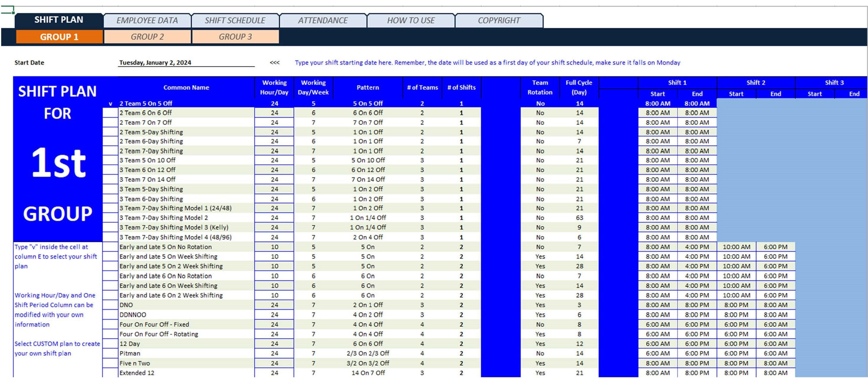Click the Shift 2 Start cell showing 10:00 AM for Early and Late 5 On Week Shifting

[x=736, y=256]
